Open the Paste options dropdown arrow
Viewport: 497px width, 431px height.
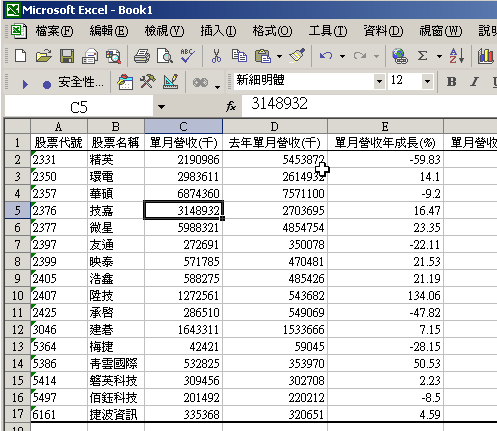(279, 56)
